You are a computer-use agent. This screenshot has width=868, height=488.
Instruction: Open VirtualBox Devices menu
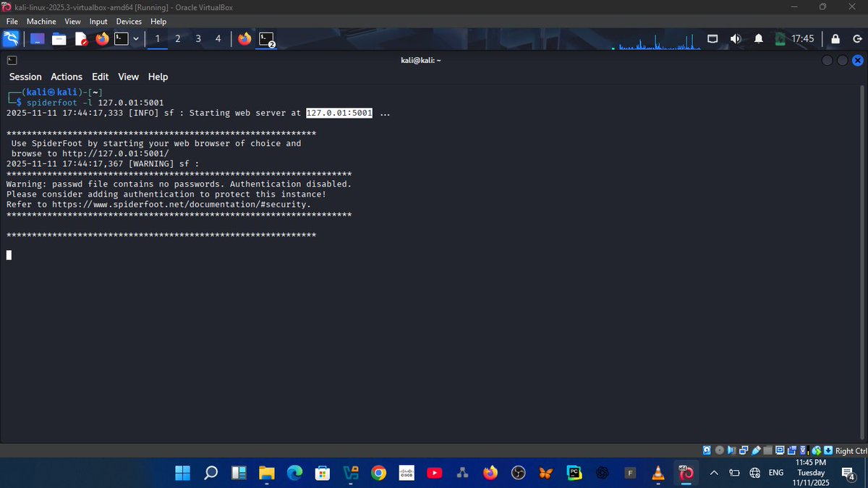click(x=129, y=22)
